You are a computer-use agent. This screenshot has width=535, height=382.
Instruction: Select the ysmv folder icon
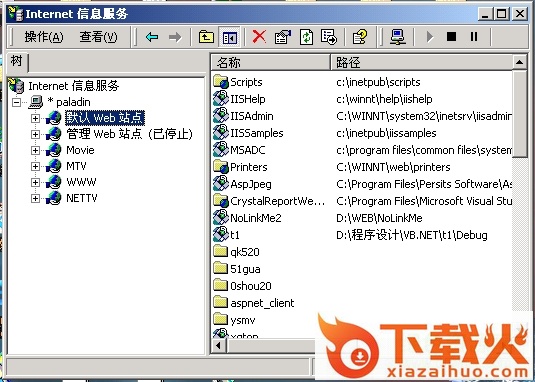(220, 320)
